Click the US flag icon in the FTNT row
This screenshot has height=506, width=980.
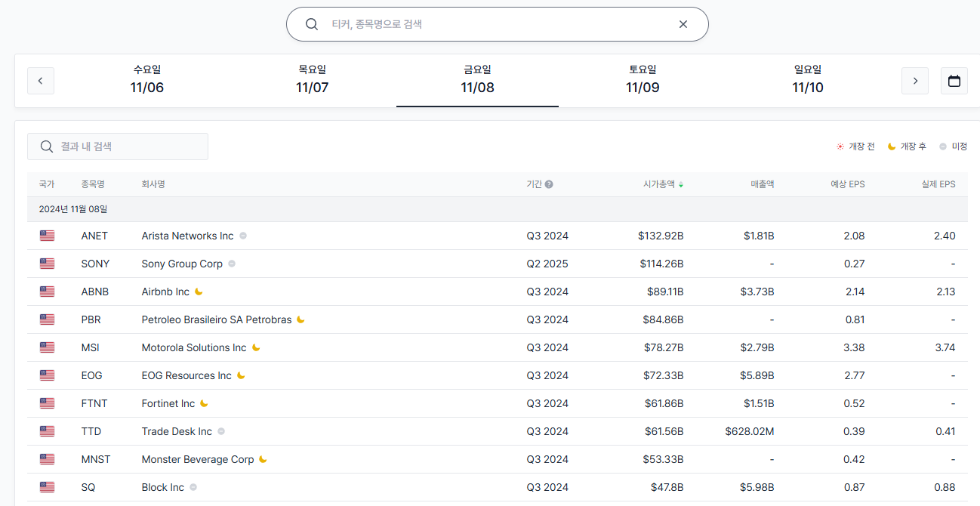47,403
